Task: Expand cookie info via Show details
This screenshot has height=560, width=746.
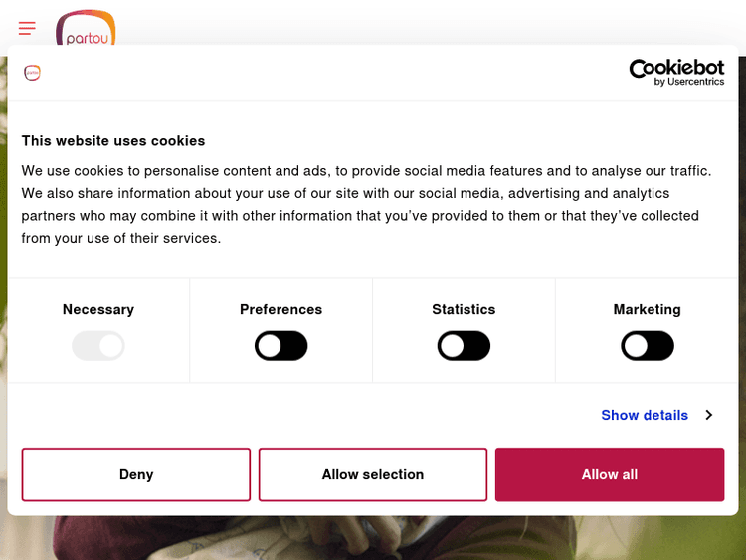Action: (x=645, y=415)
